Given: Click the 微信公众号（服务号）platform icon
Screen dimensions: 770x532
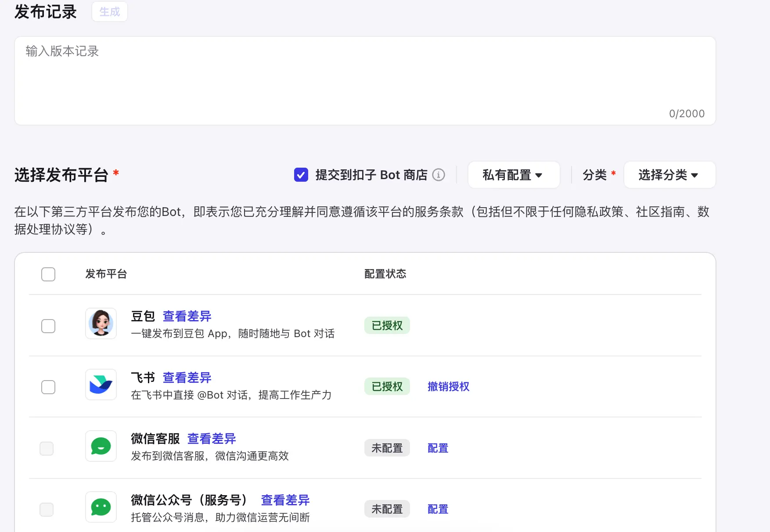Looking at the screenshot, I should point(101,507).
